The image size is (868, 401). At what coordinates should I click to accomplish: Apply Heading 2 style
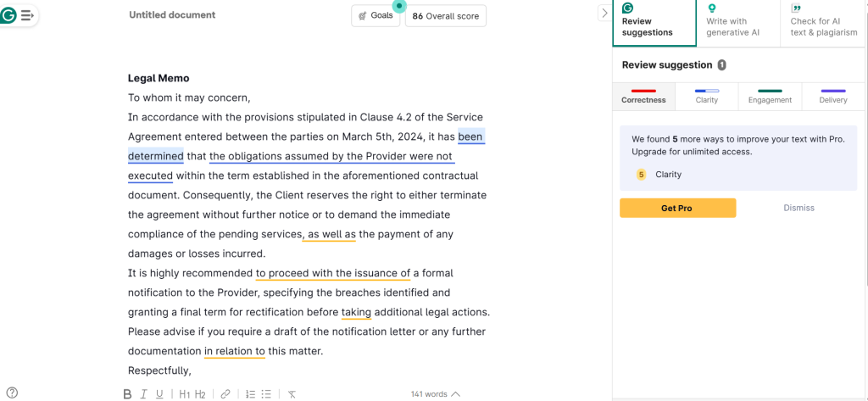point(200,393)
